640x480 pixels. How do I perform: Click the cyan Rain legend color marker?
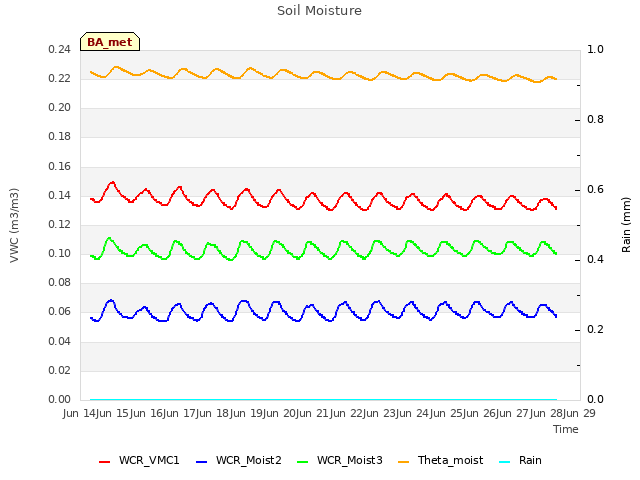point(504,462)
